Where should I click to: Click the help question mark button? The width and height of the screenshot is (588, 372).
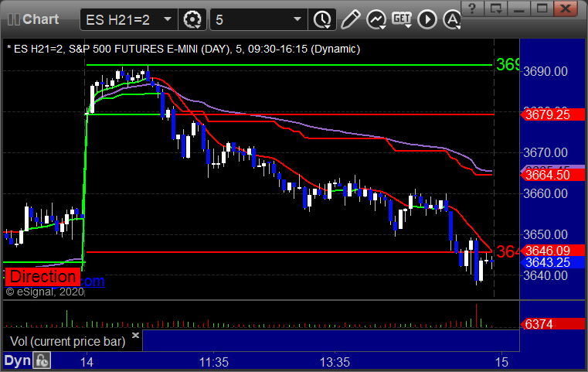[472, 9]
